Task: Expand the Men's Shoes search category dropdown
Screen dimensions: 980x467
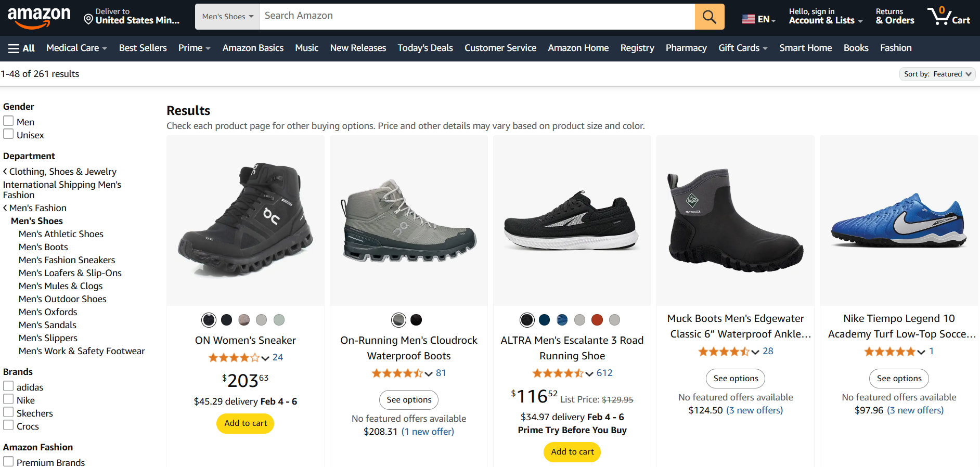Action: point(226,16)
